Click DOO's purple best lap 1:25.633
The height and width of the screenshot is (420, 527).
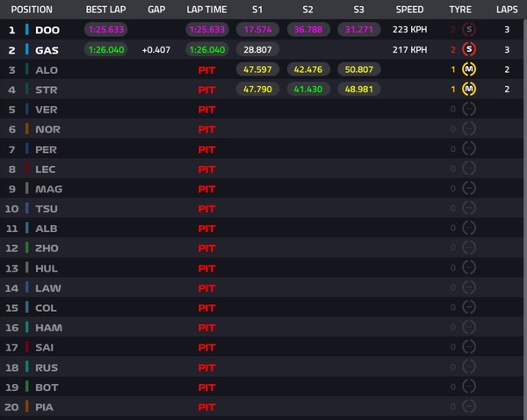pos(106,30)
